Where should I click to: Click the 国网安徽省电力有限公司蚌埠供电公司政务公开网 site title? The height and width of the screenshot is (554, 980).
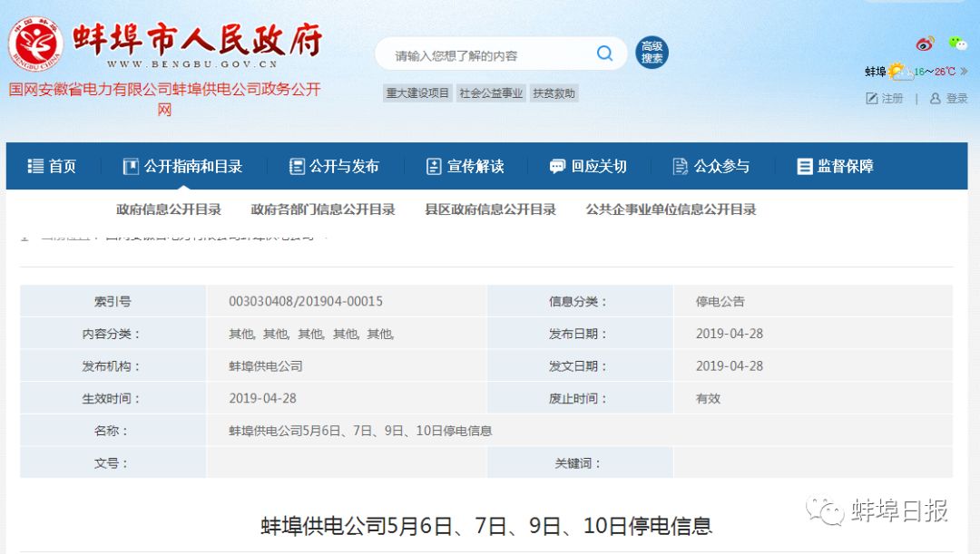pyautogui.click(x=164, y=99)
